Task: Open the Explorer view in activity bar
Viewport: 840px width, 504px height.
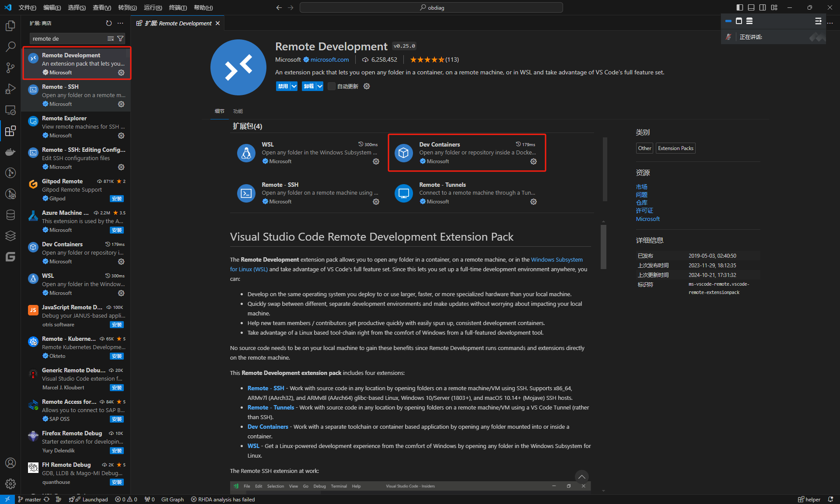Action: 10,26
